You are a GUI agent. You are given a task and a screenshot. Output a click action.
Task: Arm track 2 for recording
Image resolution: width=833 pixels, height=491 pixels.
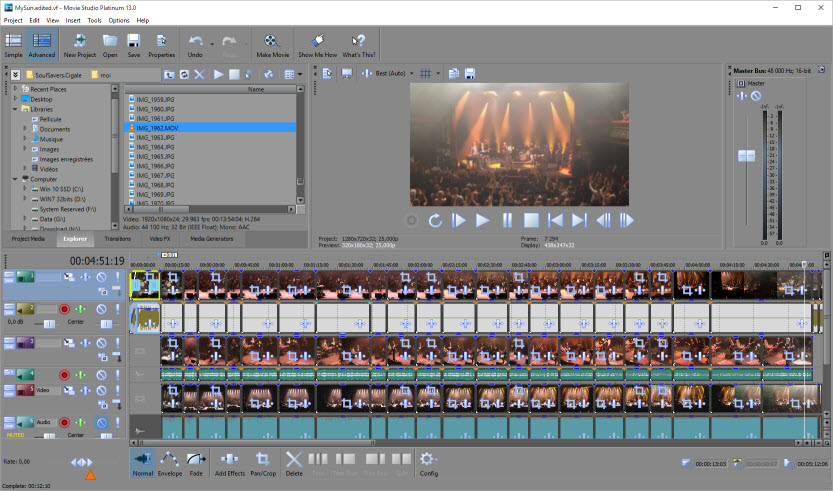[x=64, y=310]
